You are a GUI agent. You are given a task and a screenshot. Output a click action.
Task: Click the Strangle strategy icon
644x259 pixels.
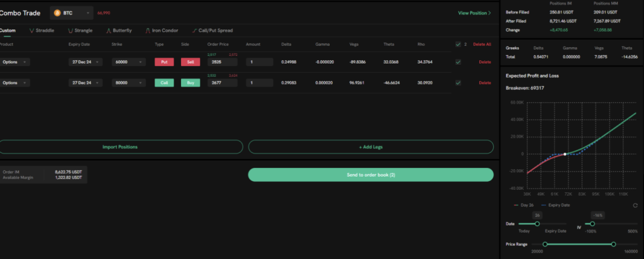coord(70,30)
